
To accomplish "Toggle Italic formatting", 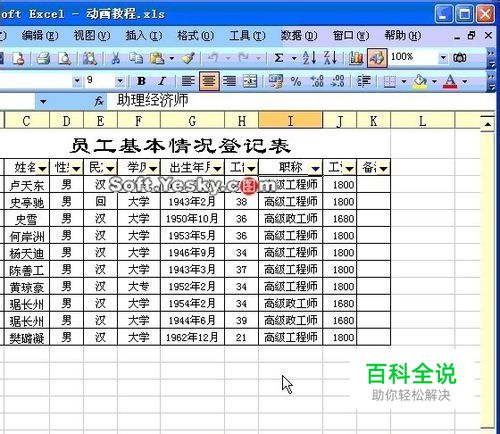I will (162, 81).
